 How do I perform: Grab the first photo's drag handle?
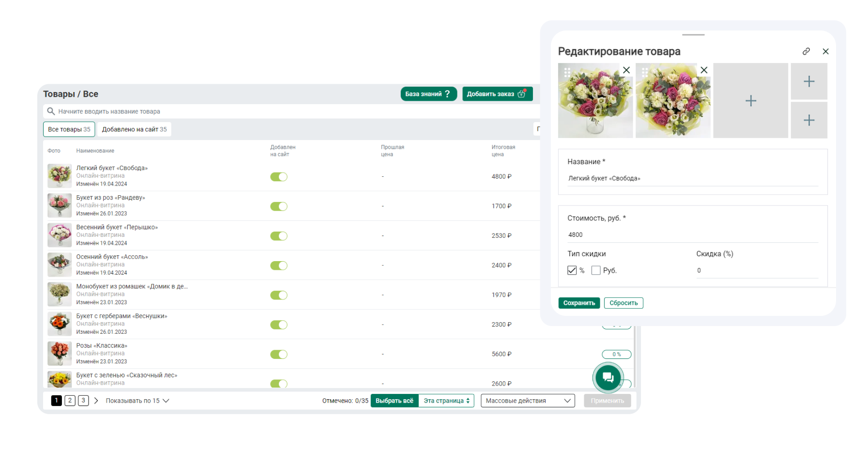pos(567,72)
